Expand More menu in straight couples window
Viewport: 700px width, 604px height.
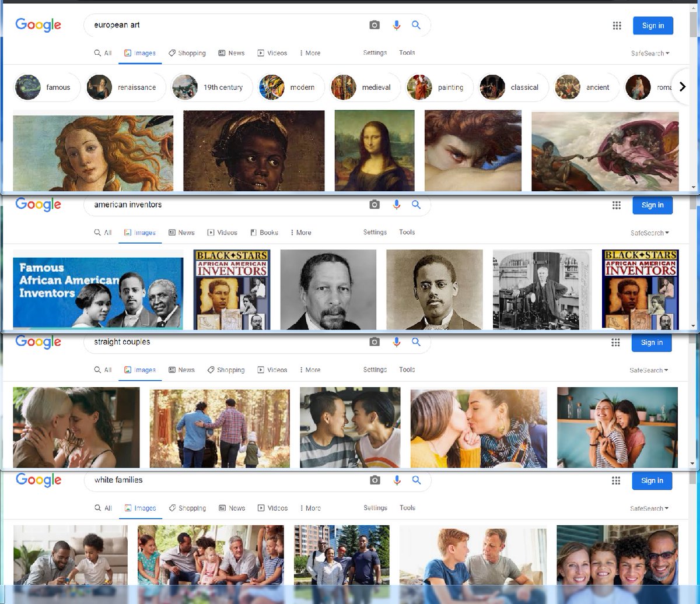(310, 370)
